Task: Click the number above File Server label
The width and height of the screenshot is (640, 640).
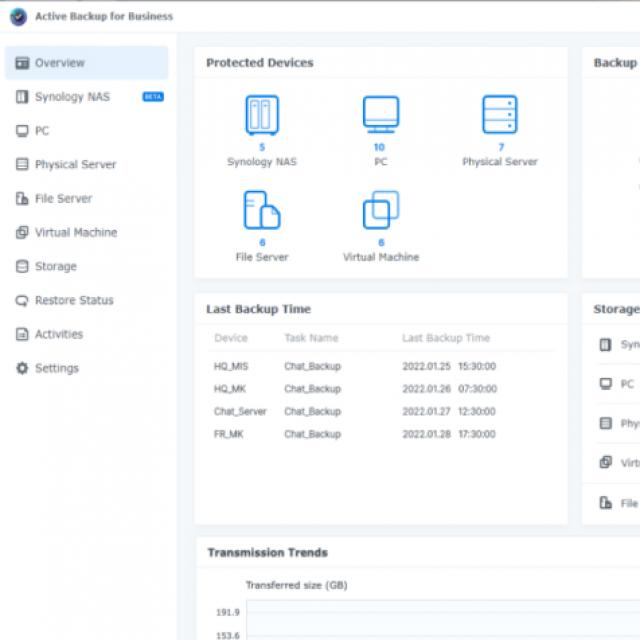Action: click(262, 242)
